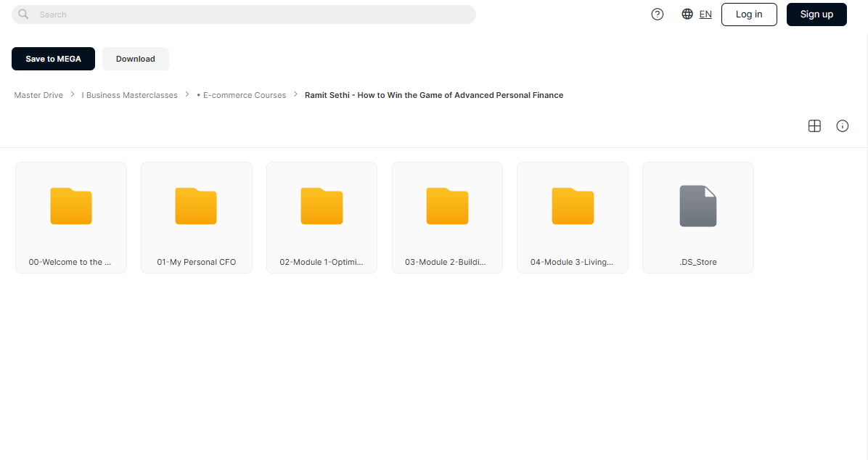Show folder info panel icon

click(842, 126)
